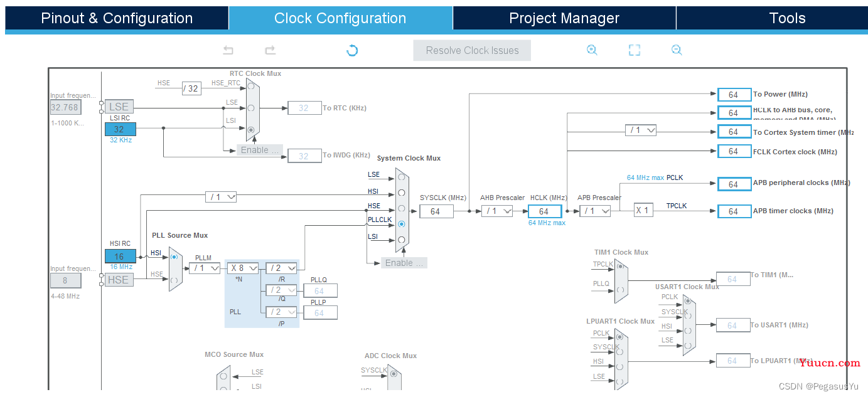Click the / 32 HSE_RTC divider box
The height and width of the screenshot is (397, 868).
191,88
